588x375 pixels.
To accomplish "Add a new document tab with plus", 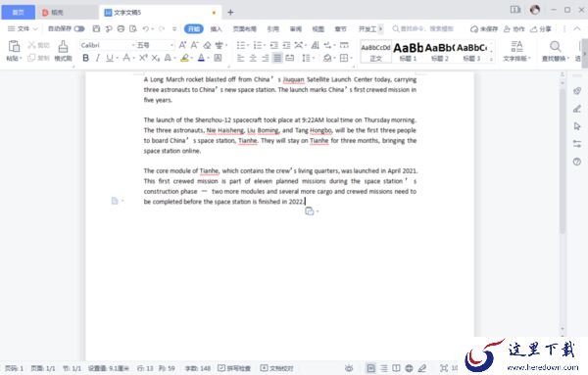I will tap(230, 13).
